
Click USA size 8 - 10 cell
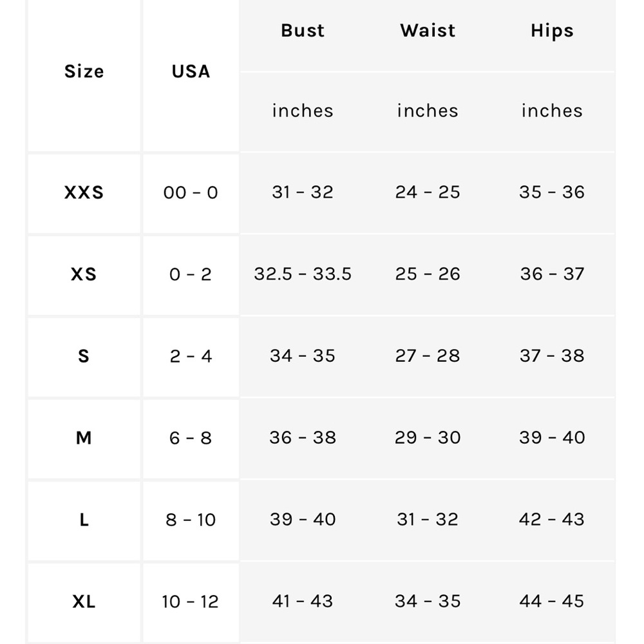click(x=191, y=520)
